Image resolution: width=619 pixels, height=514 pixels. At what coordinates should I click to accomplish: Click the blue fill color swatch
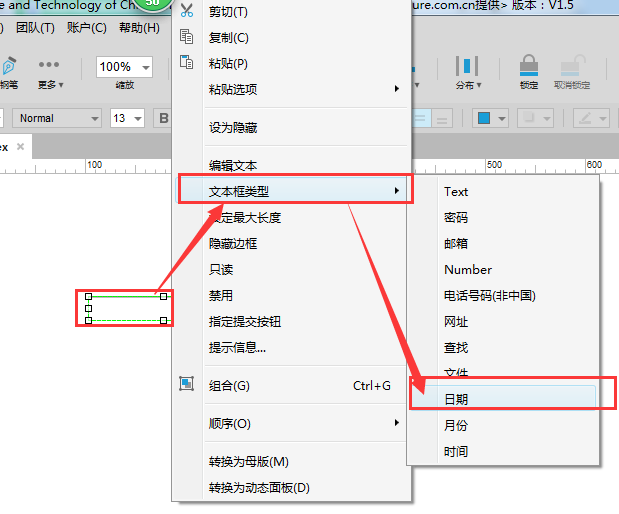484,118
